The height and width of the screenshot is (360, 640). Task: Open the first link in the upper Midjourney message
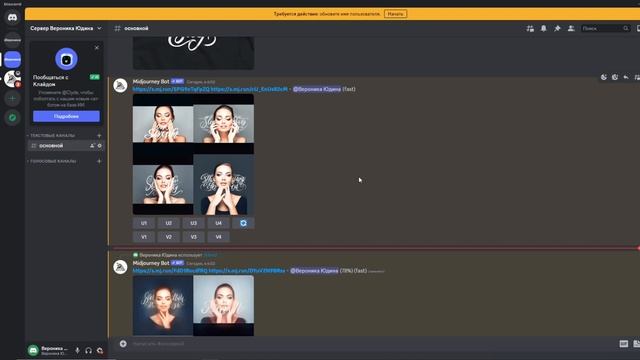[x=171, y=89]
